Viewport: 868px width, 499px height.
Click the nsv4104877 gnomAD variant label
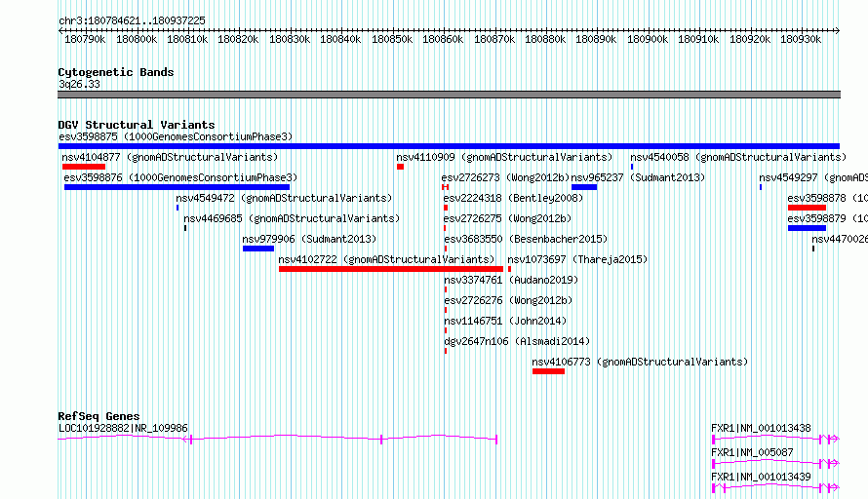tap(170, 157)
